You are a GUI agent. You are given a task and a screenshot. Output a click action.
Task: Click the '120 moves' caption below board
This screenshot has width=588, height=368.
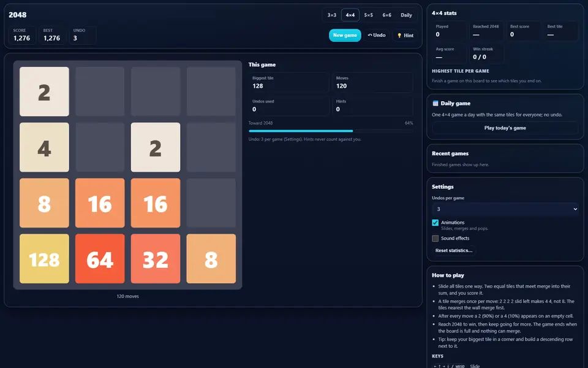click(127, 296)
